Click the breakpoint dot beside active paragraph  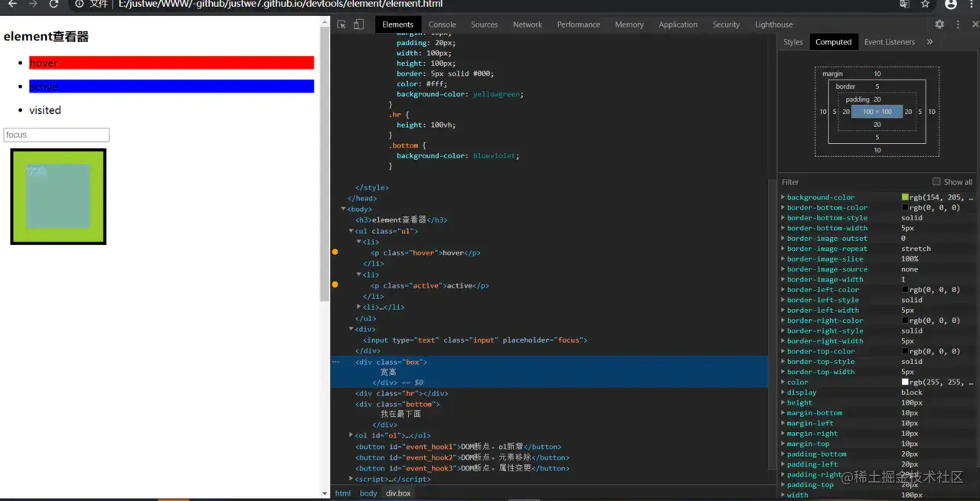pyautogui.click(x=335, y=284)
